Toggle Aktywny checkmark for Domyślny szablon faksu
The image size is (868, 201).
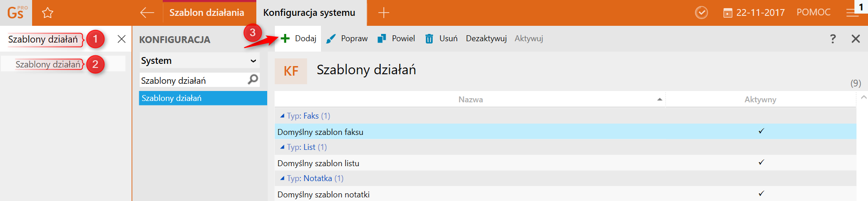pyautogui.click(x=761, y=131)
